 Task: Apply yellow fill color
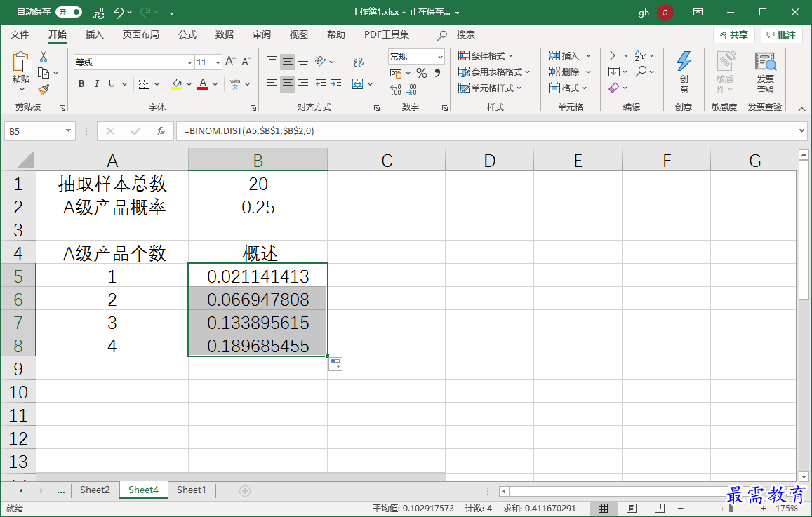(x=177, y=84)
